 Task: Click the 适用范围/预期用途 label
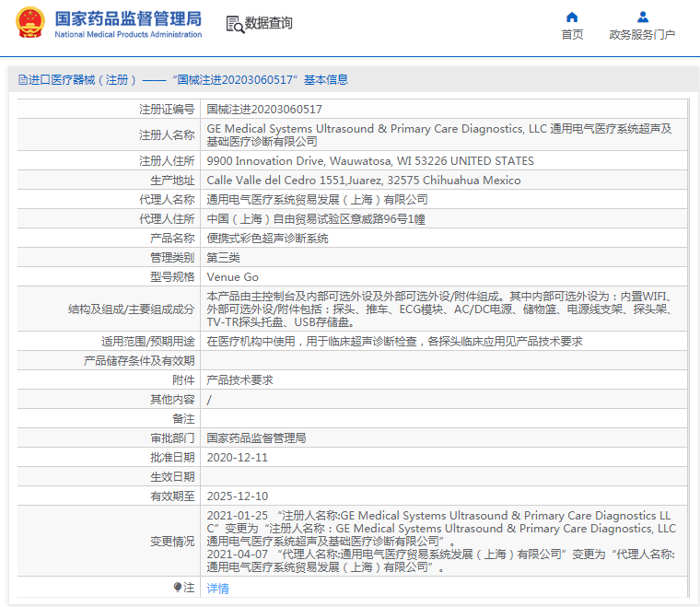[147, 342]
